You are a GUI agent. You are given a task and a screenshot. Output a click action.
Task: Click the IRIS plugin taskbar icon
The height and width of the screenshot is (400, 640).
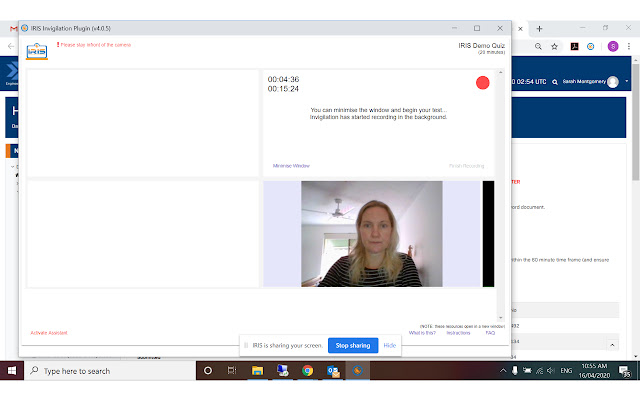point(358,371)
